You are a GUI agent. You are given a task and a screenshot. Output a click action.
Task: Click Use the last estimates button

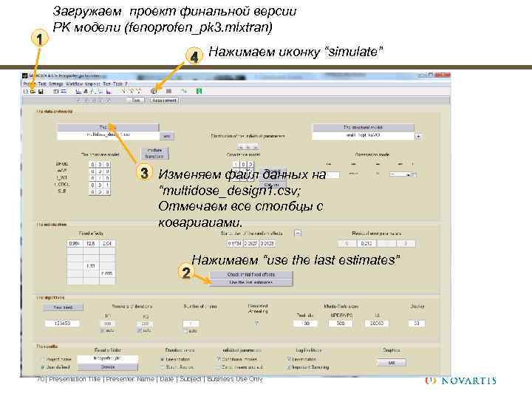coord(251,282)
